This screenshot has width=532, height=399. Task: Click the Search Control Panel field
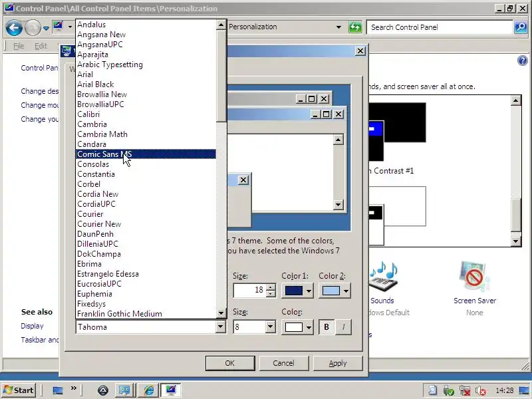pyautogui.click(x=440, y=27)
